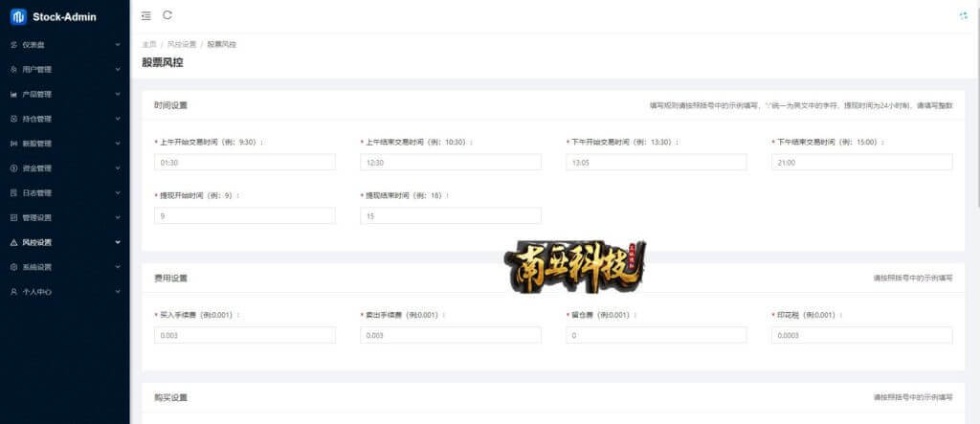Expand the 资金管理 chevron
Screen dimensions: 980x424
point(118,168)
